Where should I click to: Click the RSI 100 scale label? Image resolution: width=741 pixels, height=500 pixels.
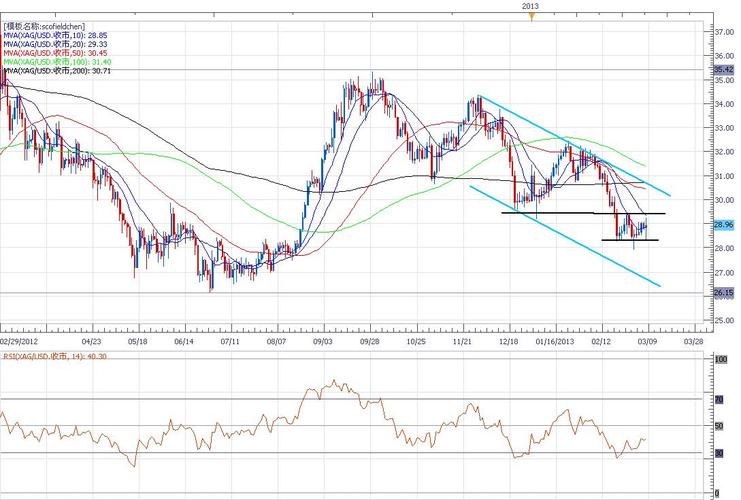(x=721, y=360)
